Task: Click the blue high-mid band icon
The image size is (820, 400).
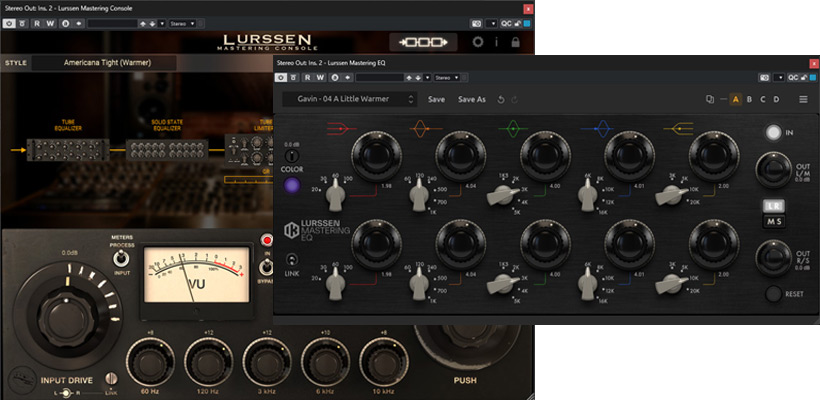Action: pos(597,128)
